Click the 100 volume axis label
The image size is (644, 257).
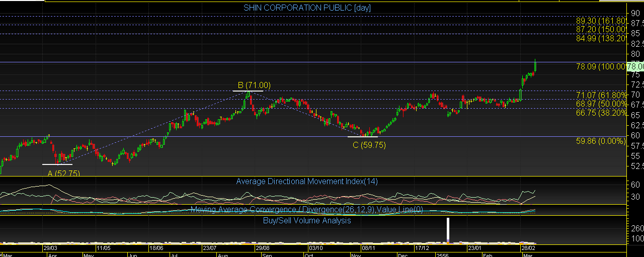(636, 238)
